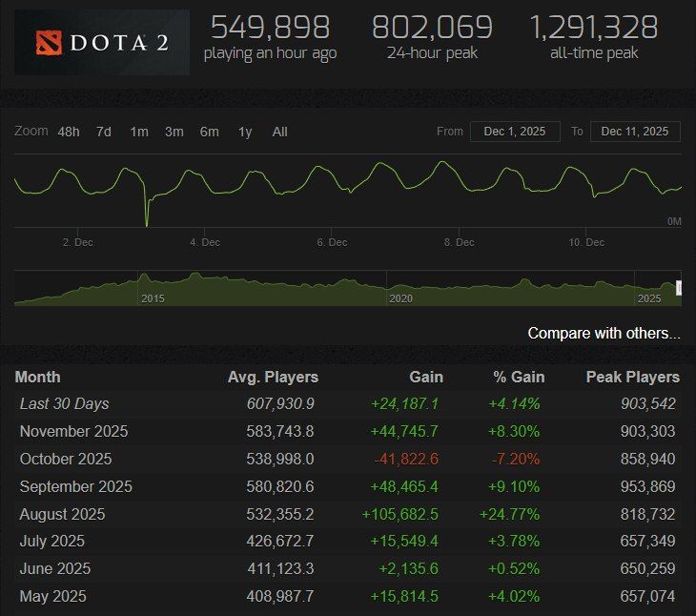Click the 6. Dec axis label on chart
Viewport: 696px width, 616px height.
332,242
